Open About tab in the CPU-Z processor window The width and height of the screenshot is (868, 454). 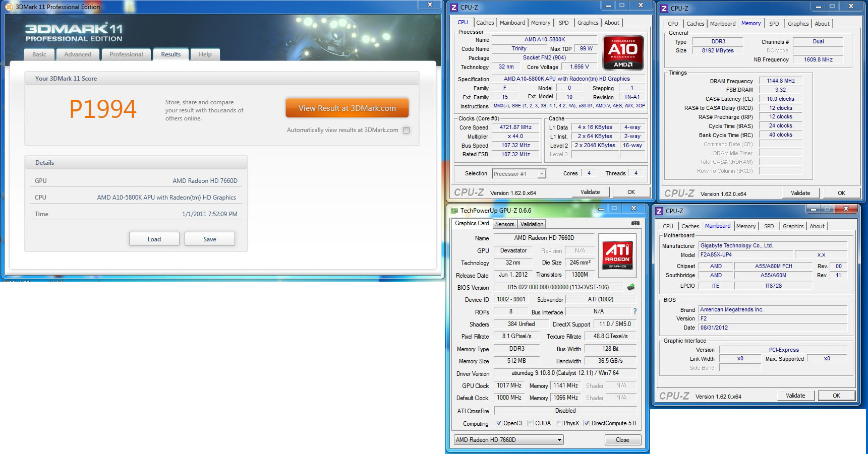point(612,23)
